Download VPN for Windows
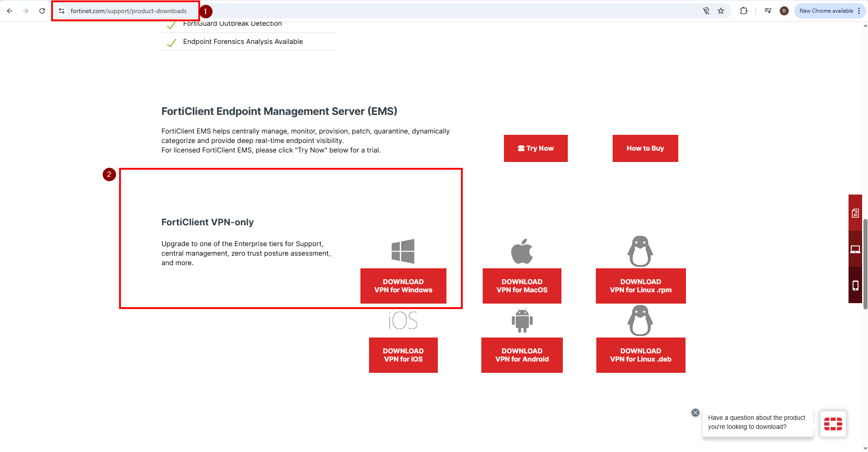Image resolution: width=868 pixels, height=452 pixels. tap(403, 286)
